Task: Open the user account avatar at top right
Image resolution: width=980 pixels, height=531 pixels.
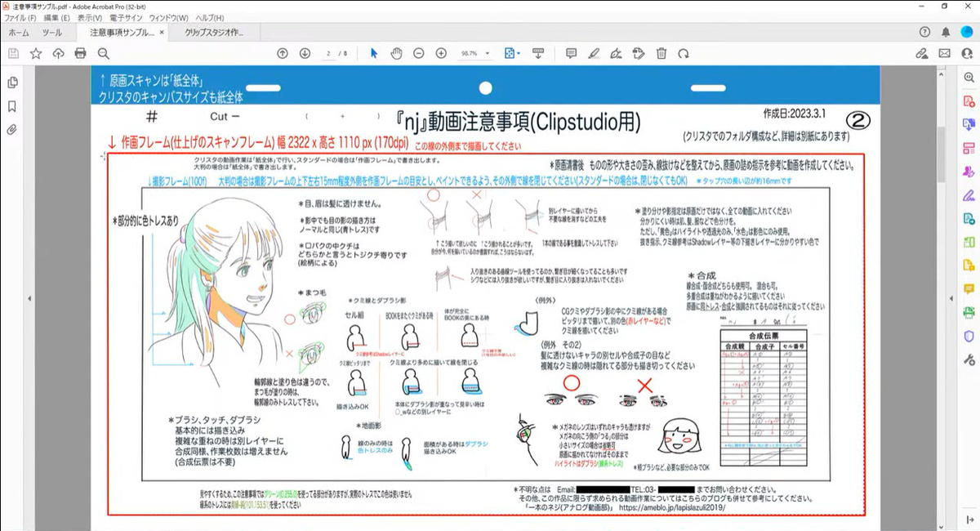Action: click(x=967, y=32)
